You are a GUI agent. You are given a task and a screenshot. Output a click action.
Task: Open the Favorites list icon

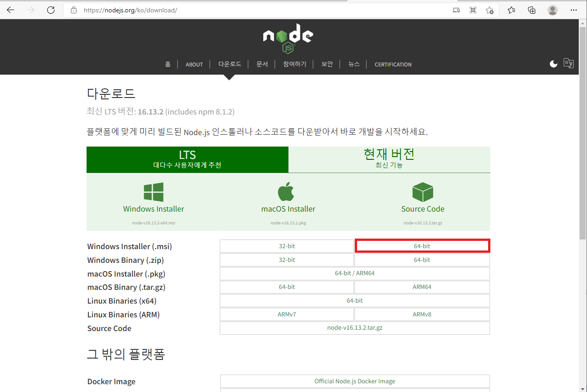pos(511,10)
